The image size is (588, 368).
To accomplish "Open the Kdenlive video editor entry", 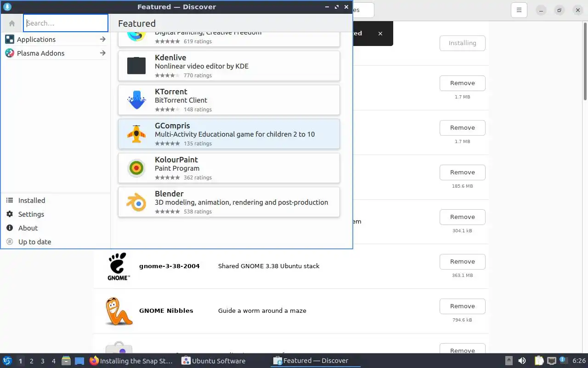I will tap(229, 66).
